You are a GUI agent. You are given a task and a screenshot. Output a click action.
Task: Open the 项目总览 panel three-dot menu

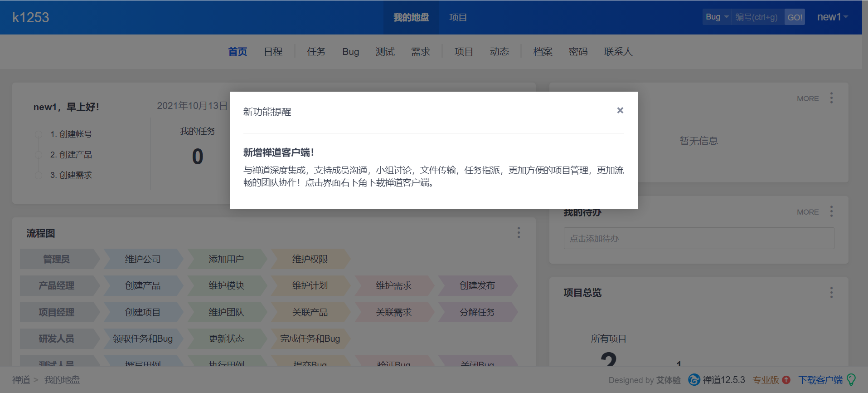coord(831,293)
